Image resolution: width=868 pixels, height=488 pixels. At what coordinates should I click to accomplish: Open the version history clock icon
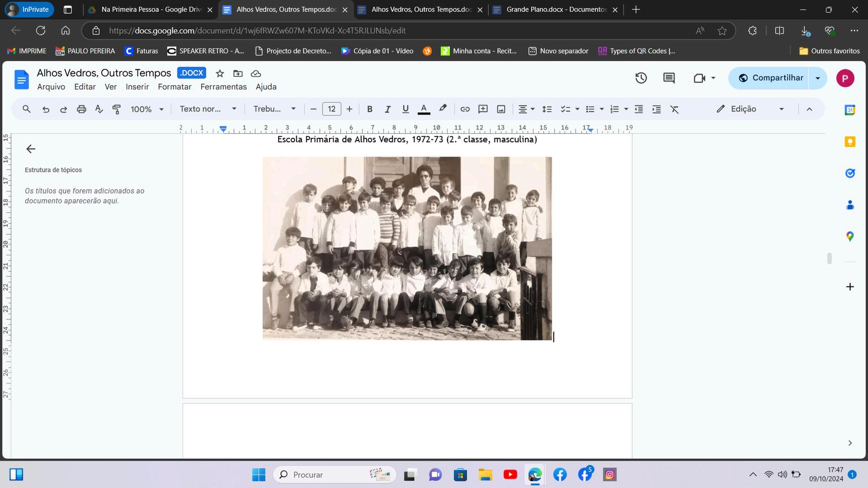[641, 78]
